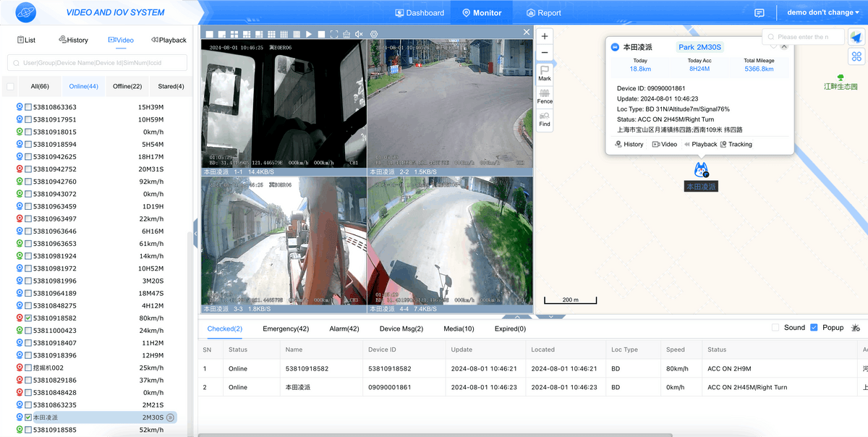This screenshot has width=868, height=437.
Task: Zoom in on the map
Action: (545, 36)
